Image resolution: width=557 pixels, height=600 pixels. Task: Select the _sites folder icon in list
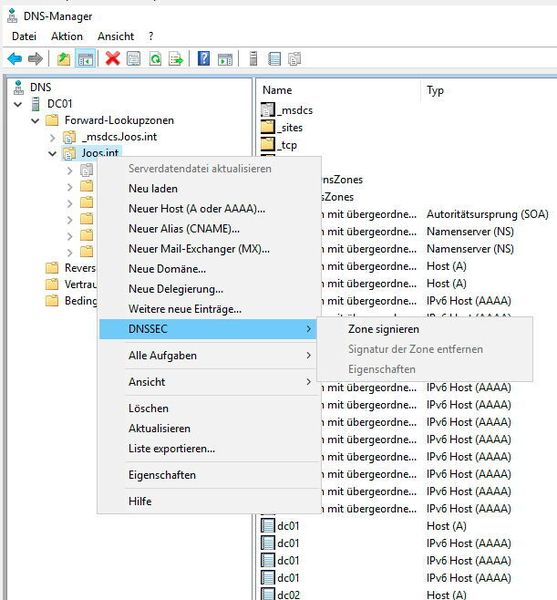coord(268,127)
